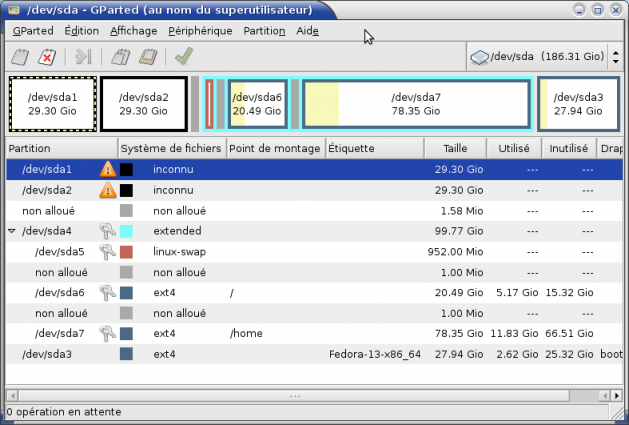This screenshot has height=425, width=629.
Task: Select the 1.58 Mio non alloué row
Action: (x=314, y=211)
